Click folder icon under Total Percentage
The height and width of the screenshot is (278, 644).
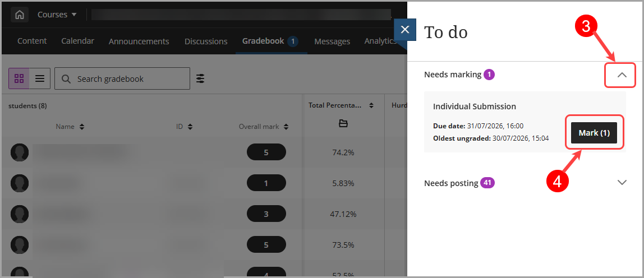click(343, 123)
